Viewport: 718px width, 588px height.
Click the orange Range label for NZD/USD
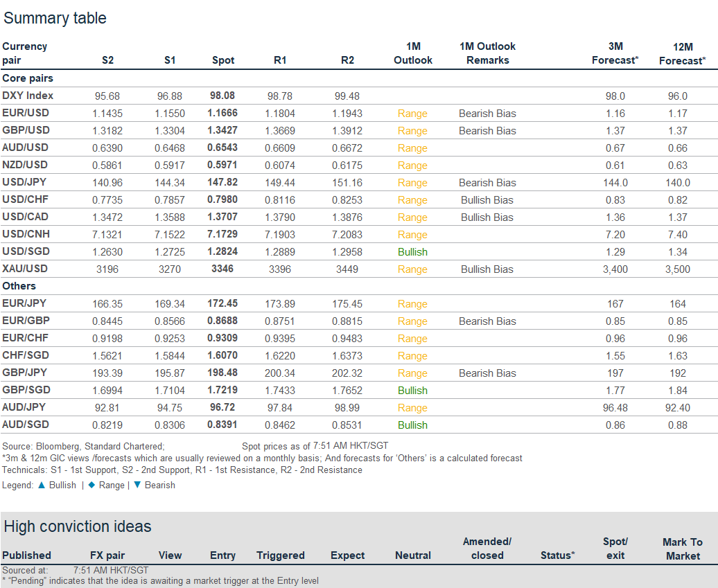coord(412,165)
